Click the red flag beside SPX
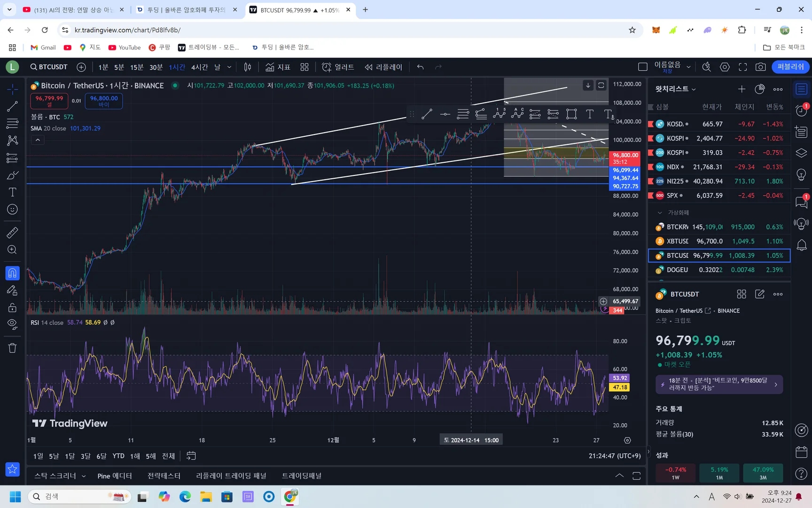Viewport: 812px width, 508px height. point(651,196)
